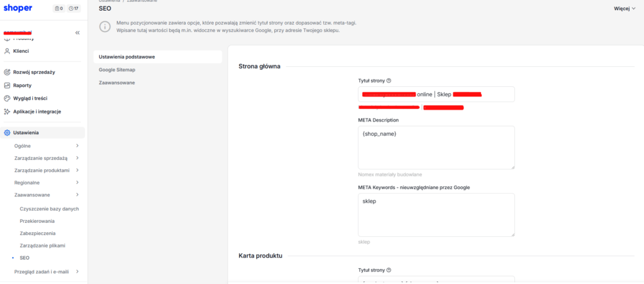The height and width of the screenshot is (284, 644).
Task: Collapse the sidebar with double chevron
Action: coord(77,33)
